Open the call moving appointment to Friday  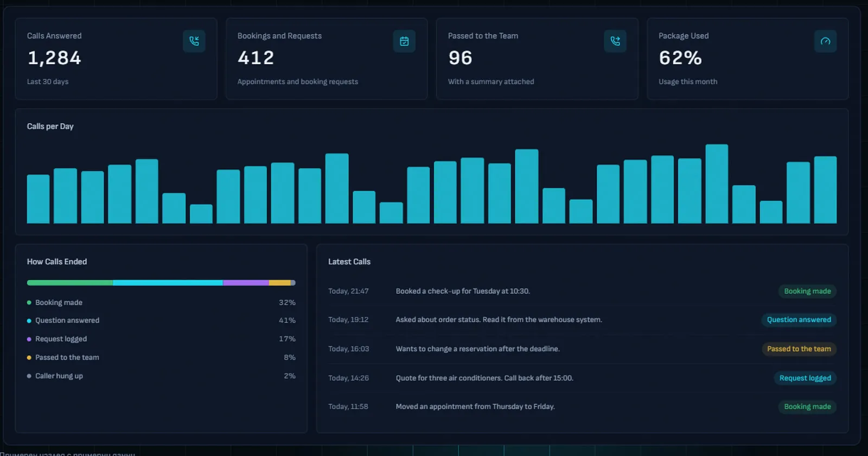[x=582, y=407]
